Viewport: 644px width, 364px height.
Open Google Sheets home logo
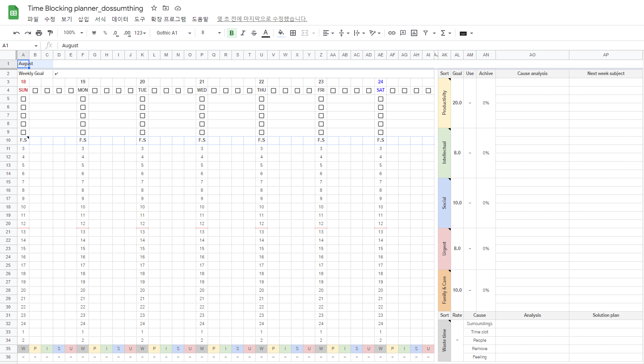13,12
